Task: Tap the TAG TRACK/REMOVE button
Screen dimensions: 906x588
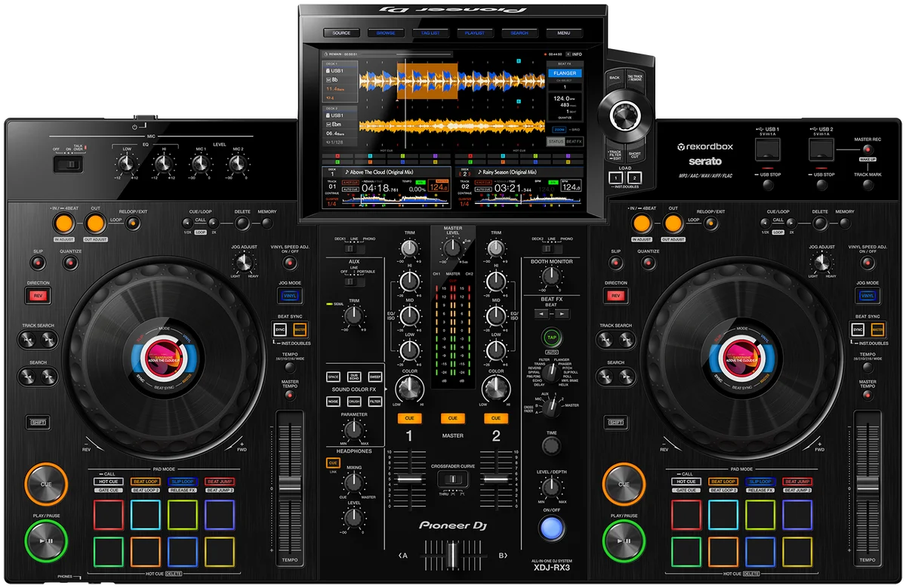Action: point(636,78)
